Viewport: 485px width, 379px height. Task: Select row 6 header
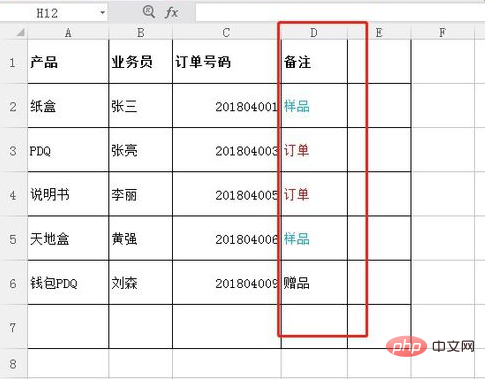[x=13, y=283]
